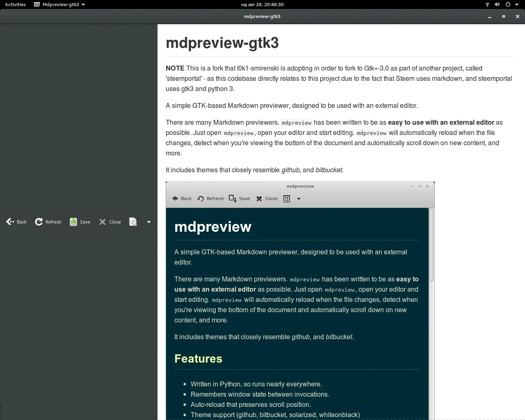Click bold 'easy to use with an external editor'
This screenshot has height=420, width=525.
(x=441, y=123)
